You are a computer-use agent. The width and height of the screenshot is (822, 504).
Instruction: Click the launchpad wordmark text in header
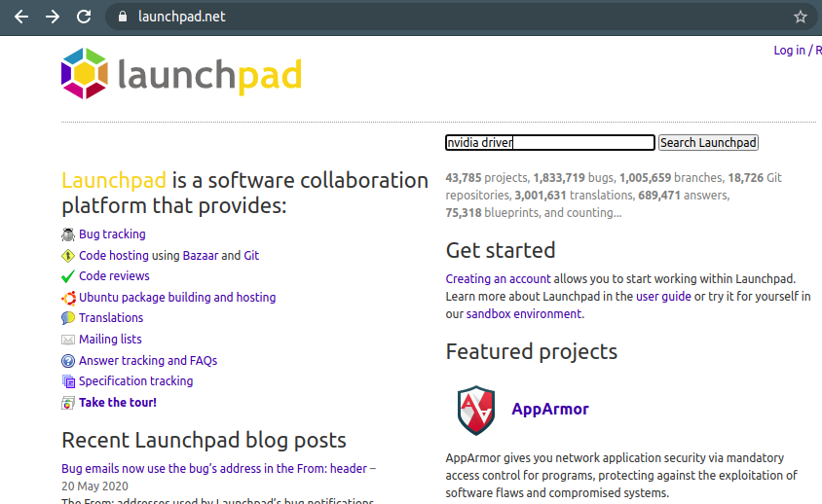point(209,76)
